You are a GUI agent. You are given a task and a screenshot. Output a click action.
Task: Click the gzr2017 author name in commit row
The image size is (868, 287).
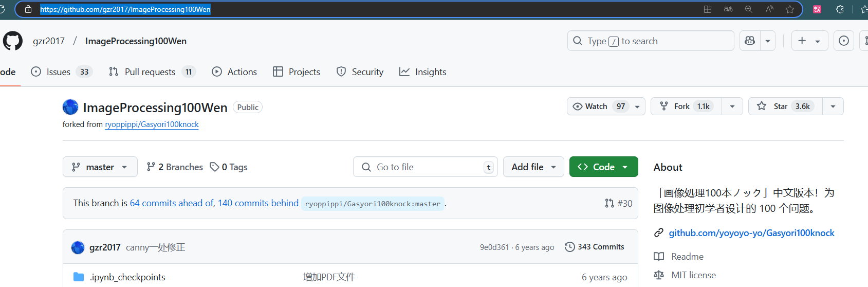[x=105, y=247]
